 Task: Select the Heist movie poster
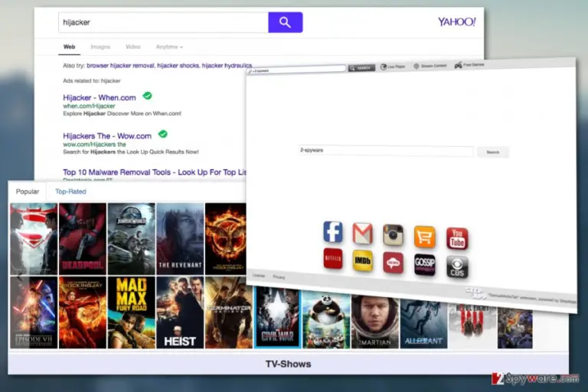180,312
